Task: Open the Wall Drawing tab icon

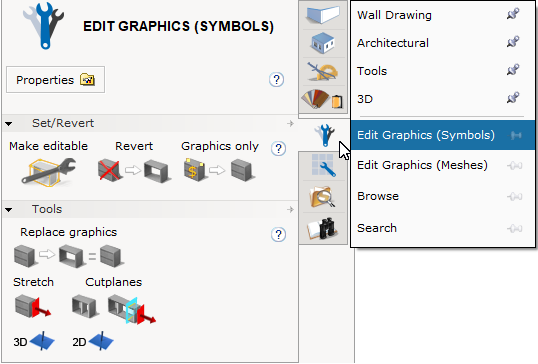Action: point(323,15)
